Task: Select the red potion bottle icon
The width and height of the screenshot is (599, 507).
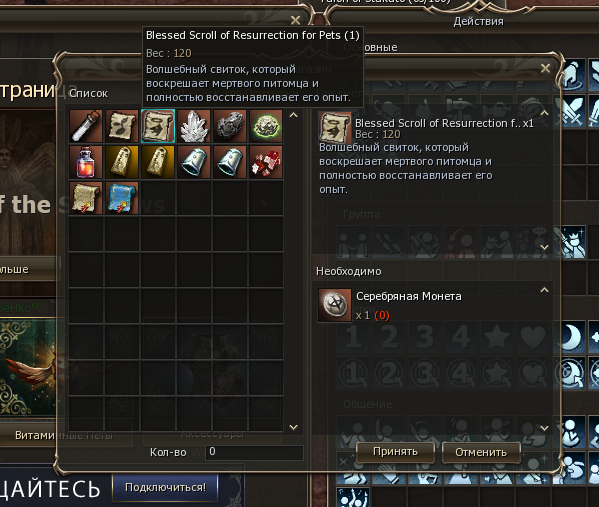Action: 86,162
